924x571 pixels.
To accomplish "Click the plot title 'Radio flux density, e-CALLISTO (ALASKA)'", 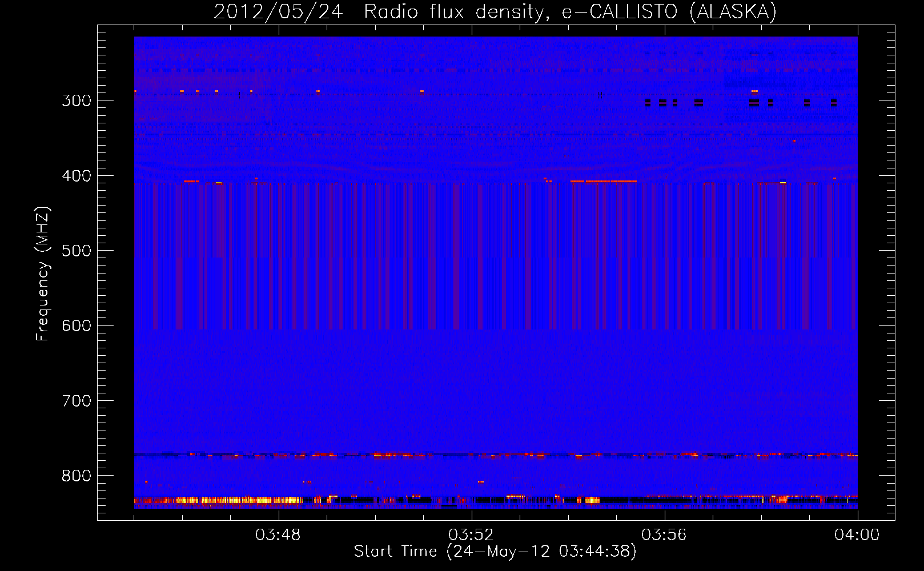I will point(570,11).
